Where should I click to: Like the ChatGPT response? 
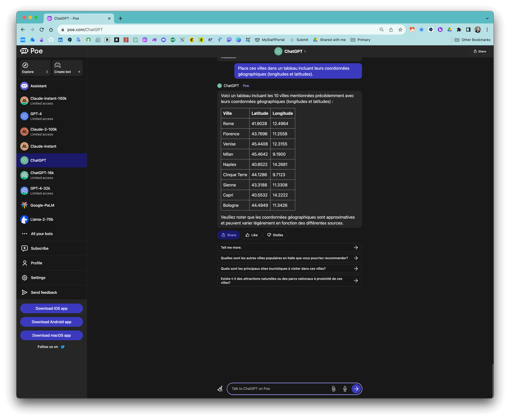[x=251, y=235]
